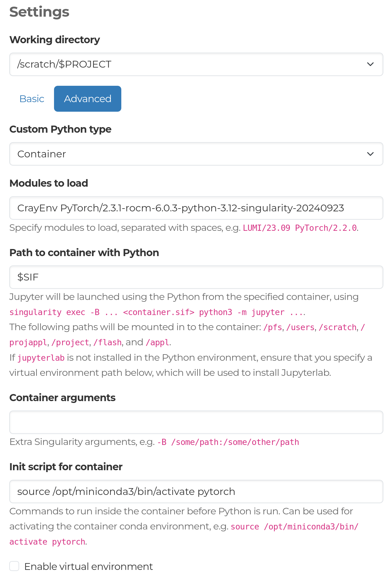The height and width of the screenshot is (581, 392).
Task: Click inside the empty Container arguments field
Action: 196,422
